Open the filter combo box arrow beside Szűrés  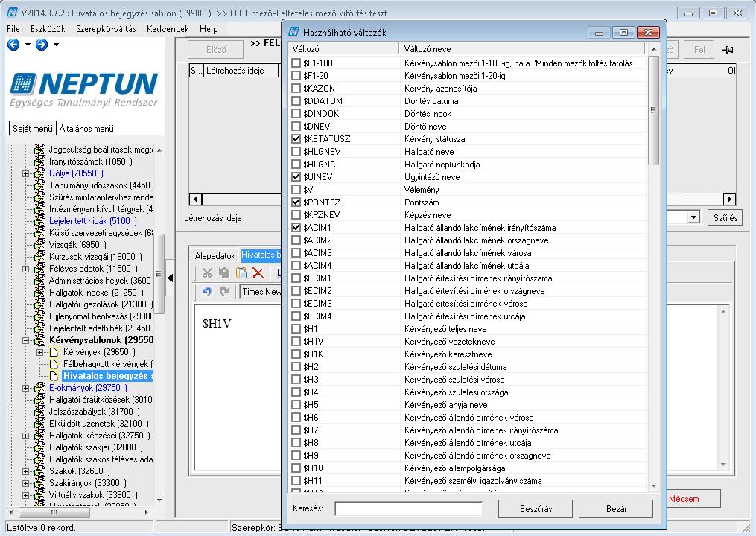(693, 217)
